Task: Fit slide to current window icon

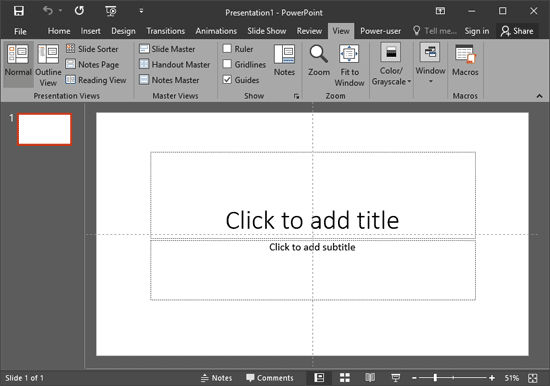Action: pyautogui.click(x=532, y=378)
